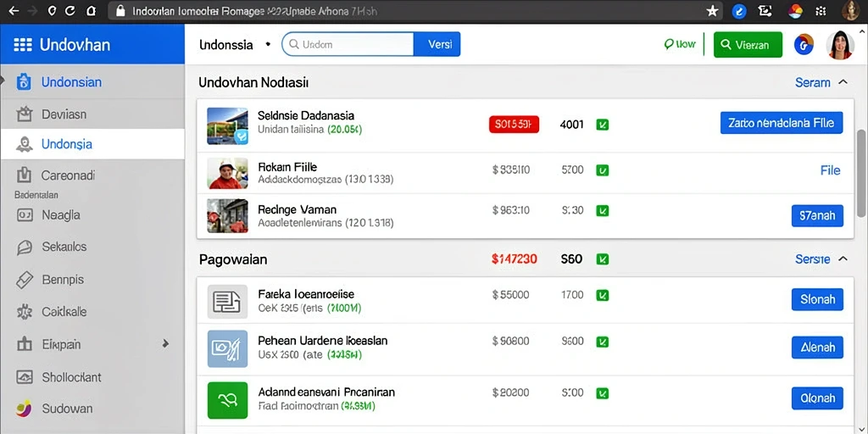Click the green Adannd eanevani item icon
868x434 pixels.
point(227,400)
